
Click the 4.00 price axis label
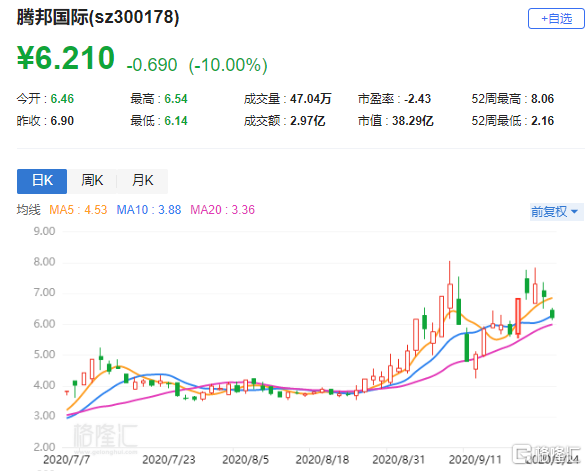tap(44, 385)
